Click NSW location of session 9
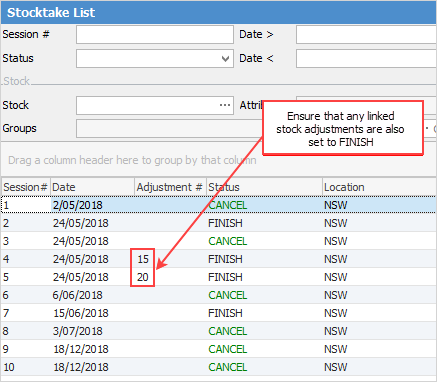 335,349
